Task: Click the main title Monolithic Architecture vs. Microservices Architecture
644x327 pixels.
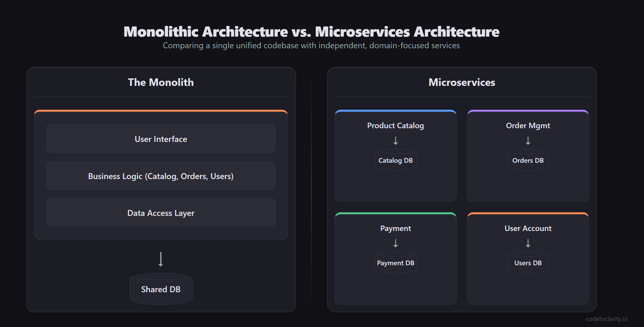Action: coord(311,32)
